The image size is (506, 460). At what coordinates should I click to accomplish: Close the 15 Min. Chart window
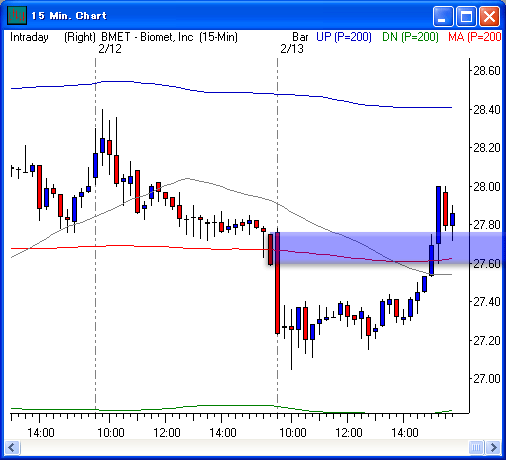click(x=489, y=16)
